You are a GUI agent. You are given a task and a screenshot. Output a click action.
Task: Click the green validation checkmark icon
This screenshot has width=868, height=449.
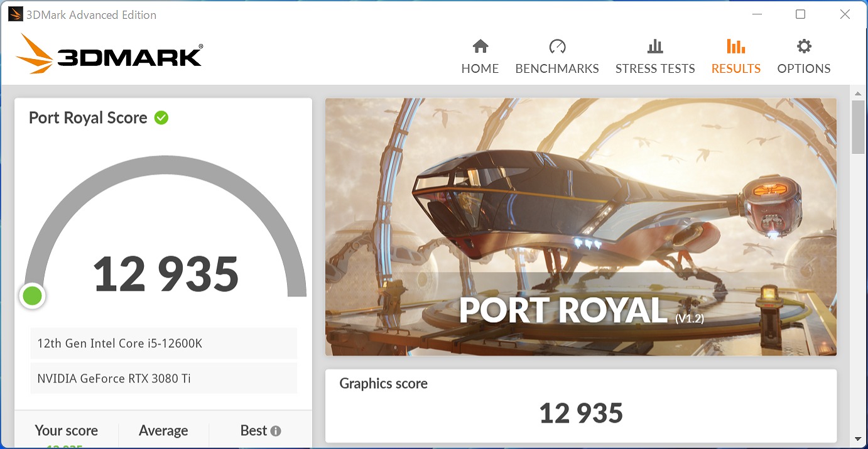pos(161,117)
